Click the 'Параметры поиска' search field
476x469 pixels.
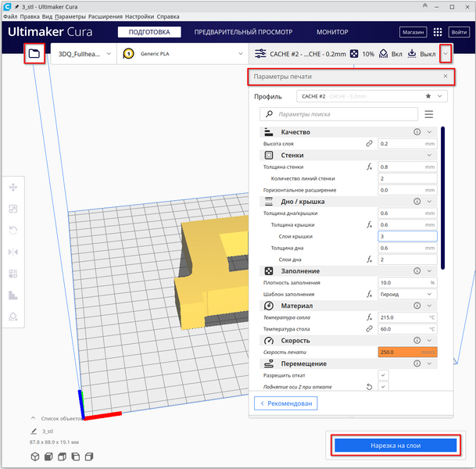(x=340, y=114)
